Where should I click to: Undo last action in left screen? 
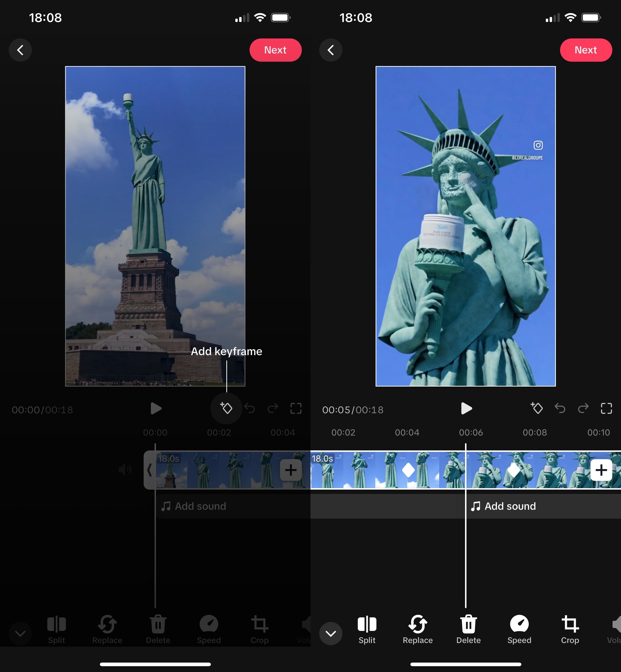click(249, 408)
